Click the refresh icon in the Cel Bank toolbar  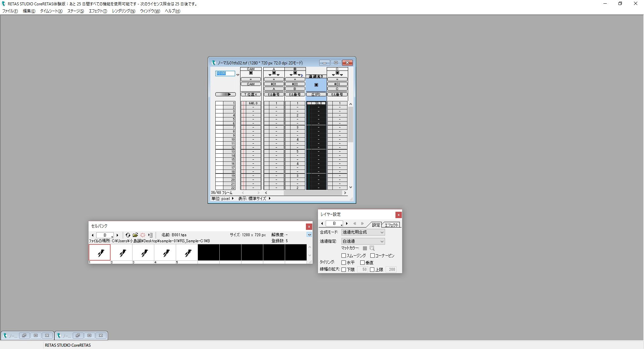[x=128, y=235]
